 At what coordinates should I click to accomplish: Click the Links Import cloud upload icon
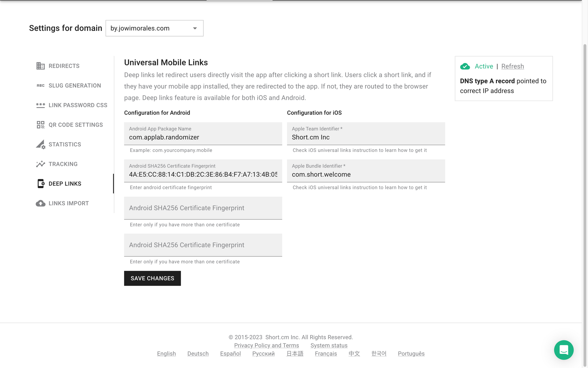[40, 203]
